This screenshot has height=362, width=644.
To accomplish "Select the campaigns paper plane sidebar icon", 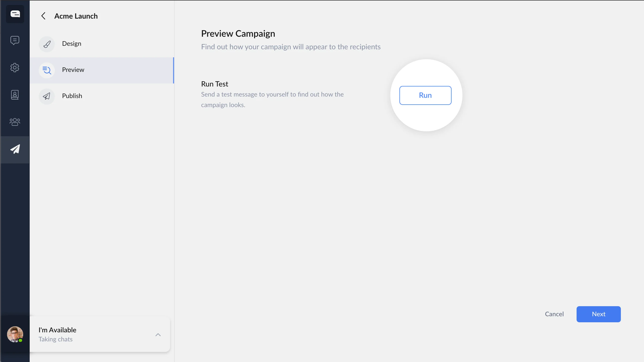I will click(15, 149).
